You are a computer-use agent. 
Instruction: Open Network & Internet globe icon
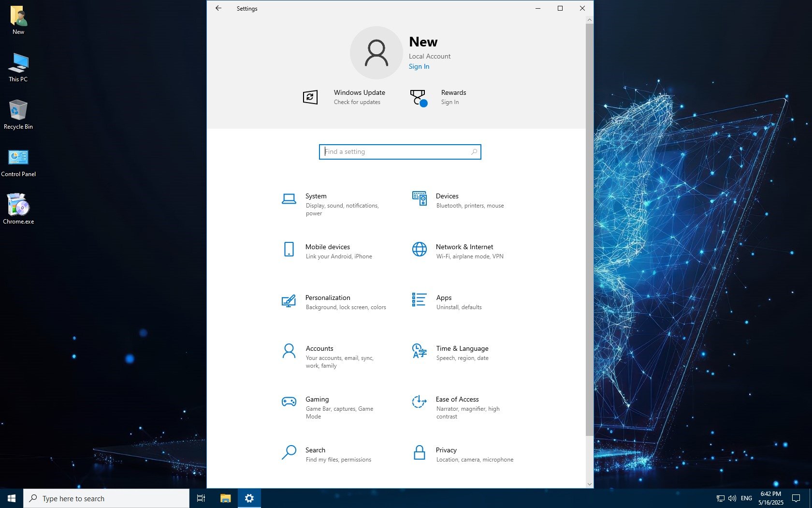tap(419, 249)
